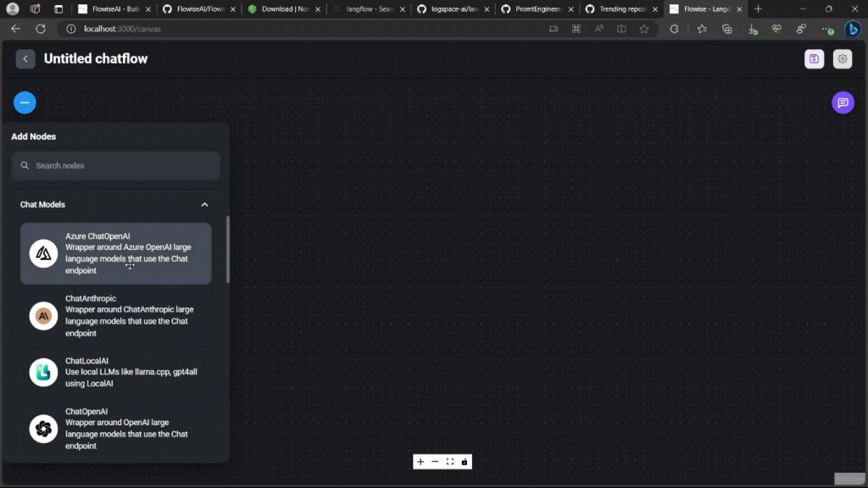Click the Add Nodes list scrollbar
This screenshot has width=868, height=488.
click(227, 250)
